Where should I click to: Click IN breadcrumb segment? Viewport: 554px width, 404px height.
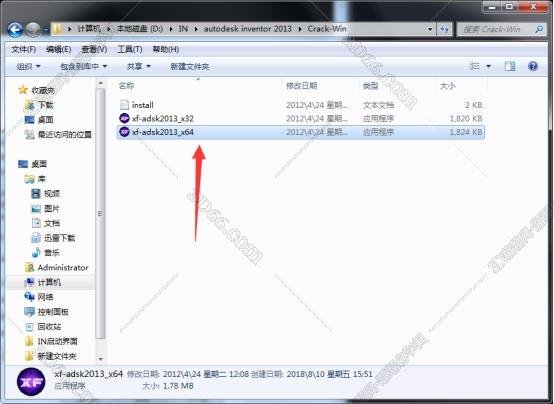click(183, 29)
